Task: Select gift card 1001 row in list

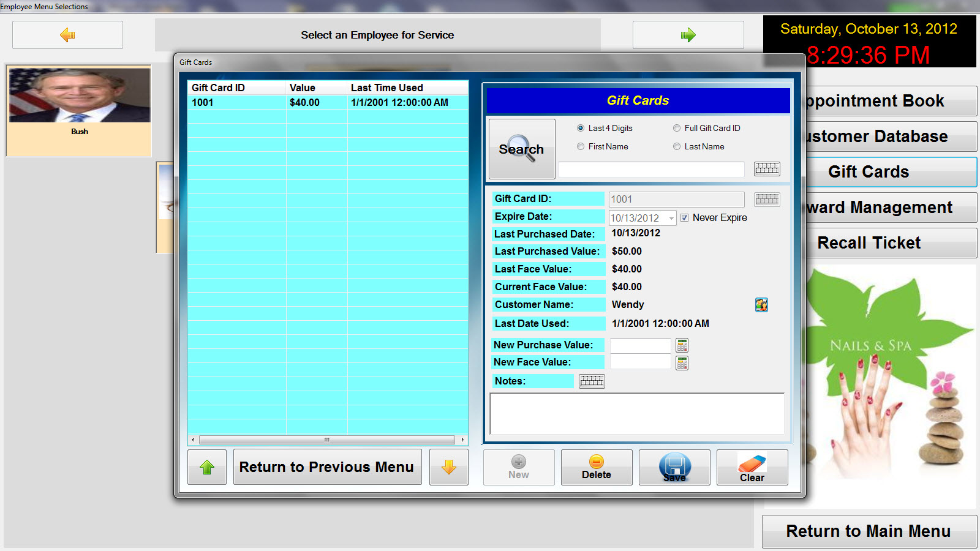Action: (x=327, y=103)
